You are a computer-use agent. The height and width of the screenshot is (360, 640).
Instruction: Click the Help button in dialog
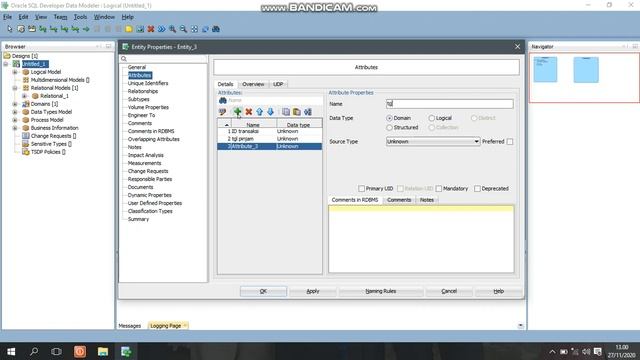point(499,291)
